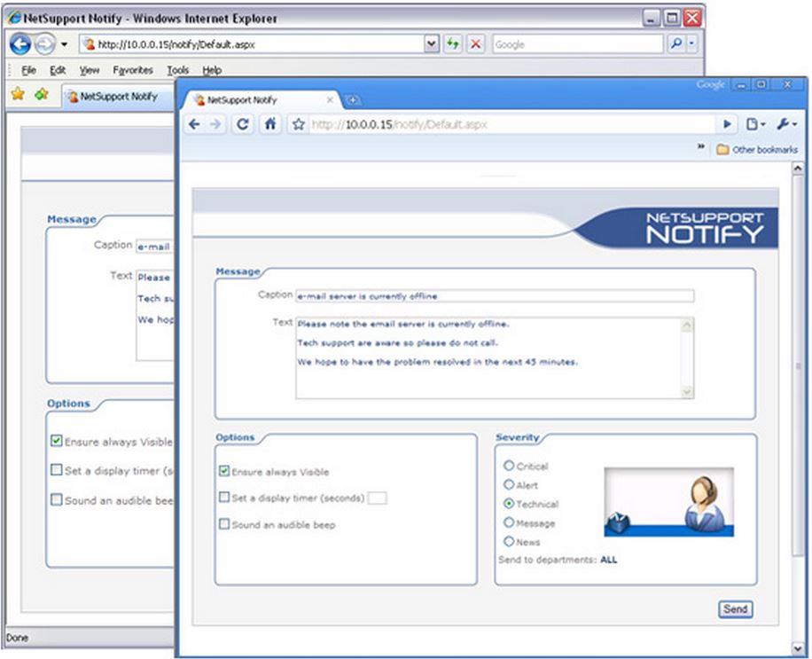Select the News severity option
The height and width of the screenshot is (659, 812).
(x=509, y=541)
